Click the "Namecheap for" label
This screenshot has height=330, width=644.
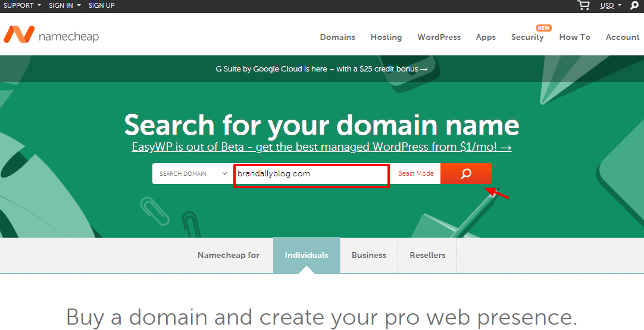229,255
